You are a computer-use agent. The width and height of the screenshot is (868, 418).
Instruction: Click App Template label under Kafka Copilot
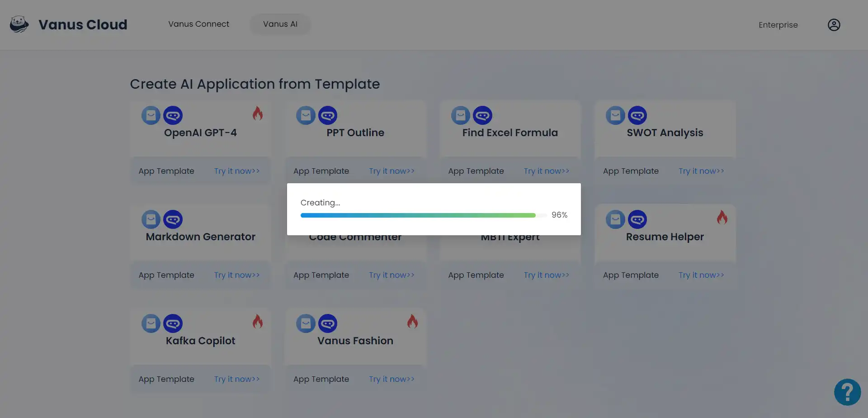(x=166, y=379)
